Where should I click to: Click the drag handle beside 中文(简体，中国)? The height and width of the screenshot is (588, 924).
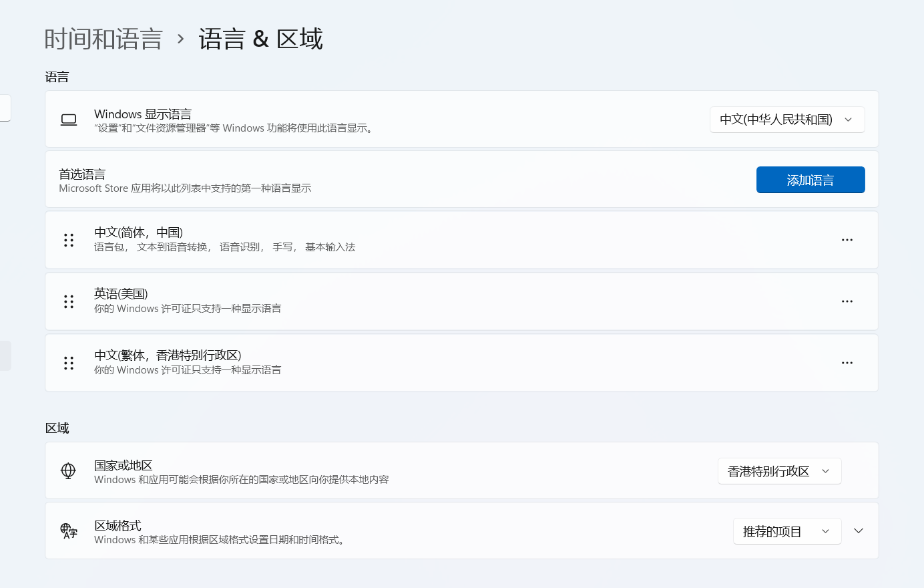[x=68, y=240]
